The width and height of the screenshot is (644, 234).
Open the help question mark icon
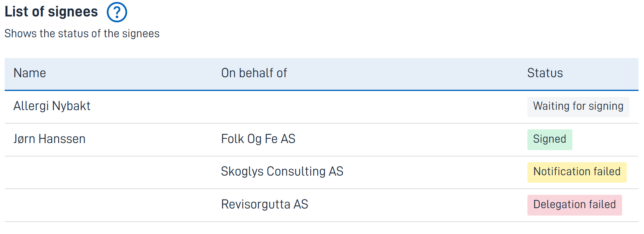tap(117, 12)
